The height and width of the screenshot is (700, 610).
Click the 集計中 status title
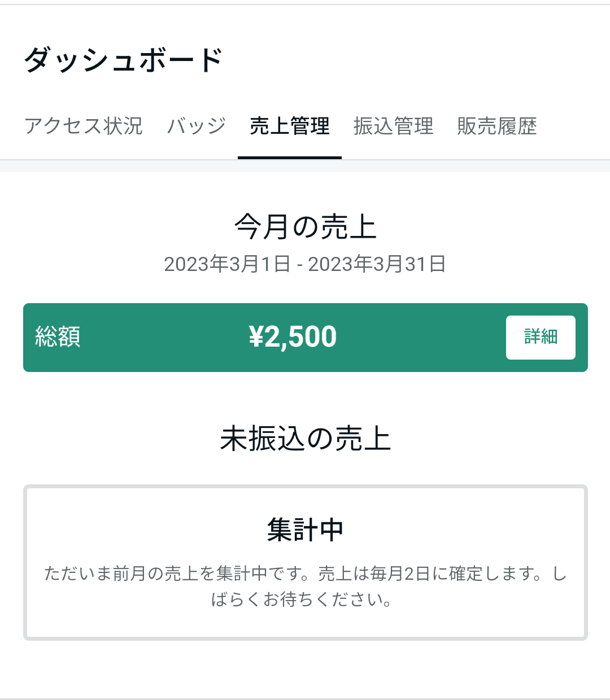tap(305, 530)
